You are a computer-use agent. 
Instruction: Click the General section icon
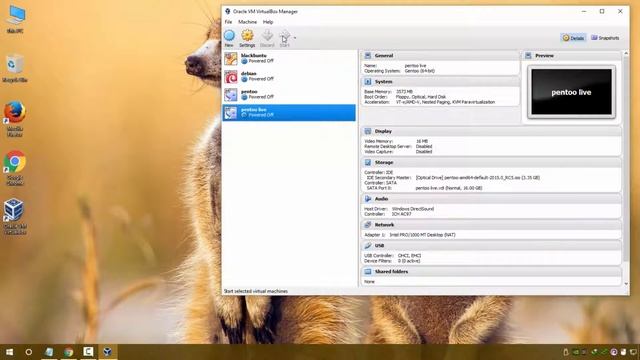[368, 56]
